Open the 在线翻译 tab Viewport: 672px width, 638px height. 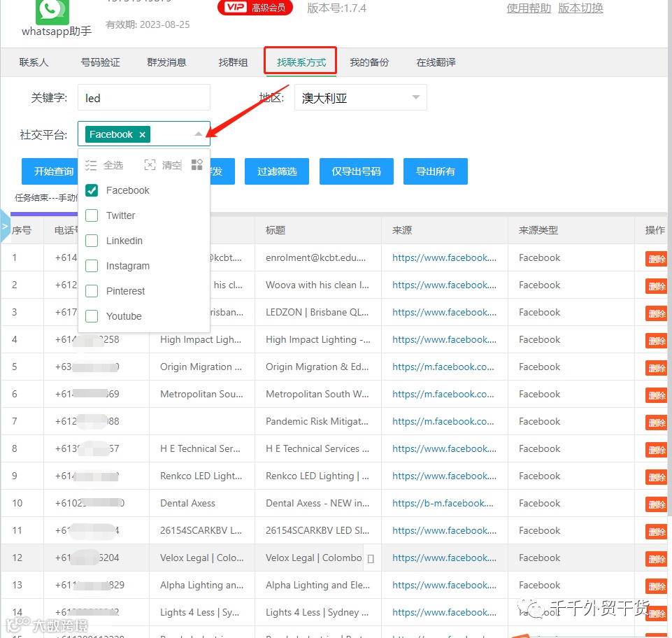click(436, 62)
